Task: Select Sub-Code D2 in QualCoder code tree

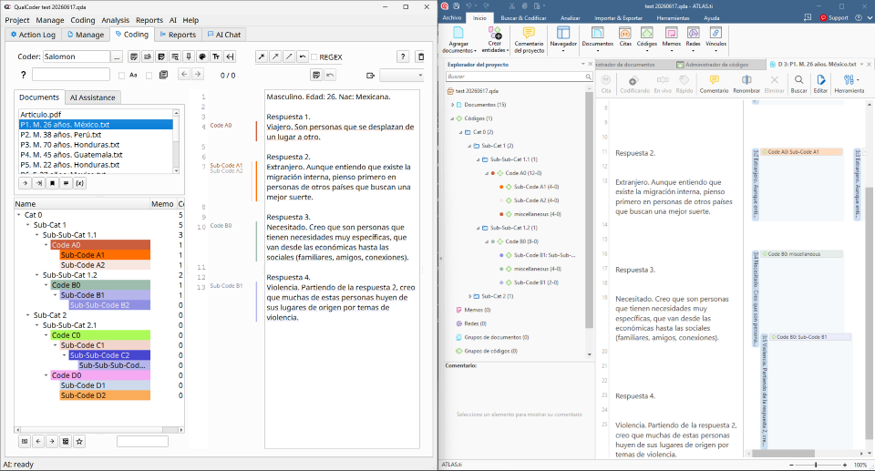Action: (x=105, y=396)
